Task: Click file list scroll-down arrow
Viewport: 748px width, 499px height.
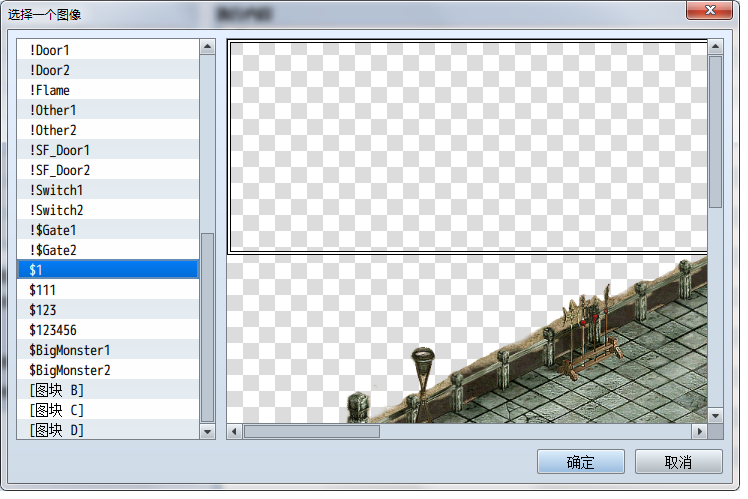Action: tap(208, 432)
